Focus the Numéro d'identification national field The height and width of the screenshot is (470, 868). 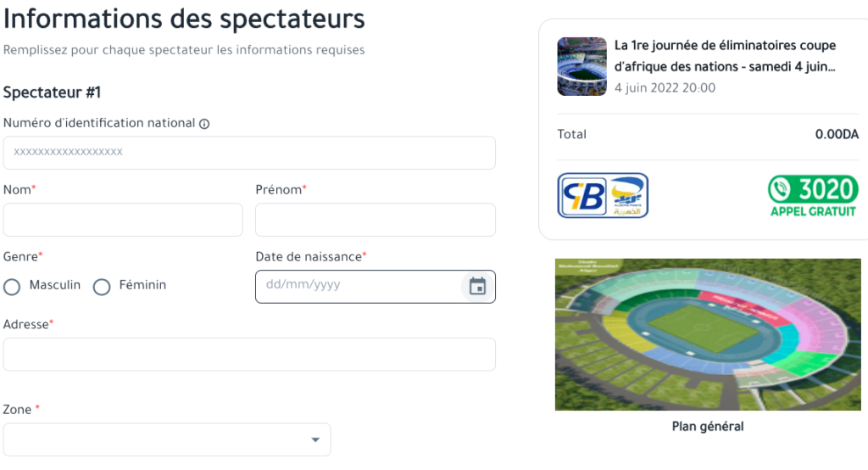(x=249, y=153)
